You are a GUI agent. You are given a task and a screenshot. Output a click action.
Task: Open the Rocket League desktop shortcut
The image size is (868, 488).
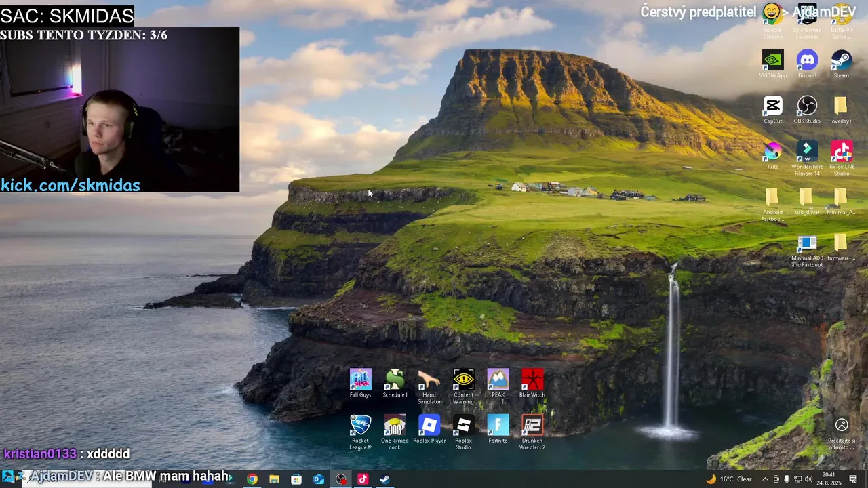[360, 432]
